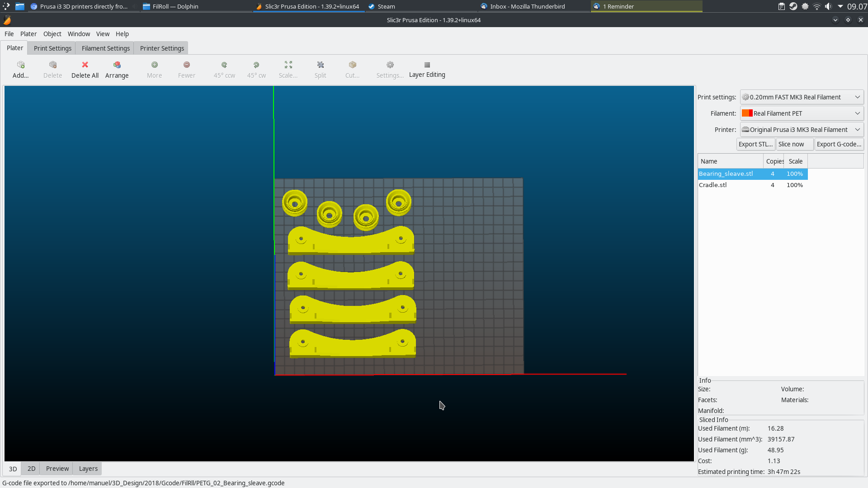Switch to the 2D view tab
This screenshot has height=488, width=868.
click(31, 469)
